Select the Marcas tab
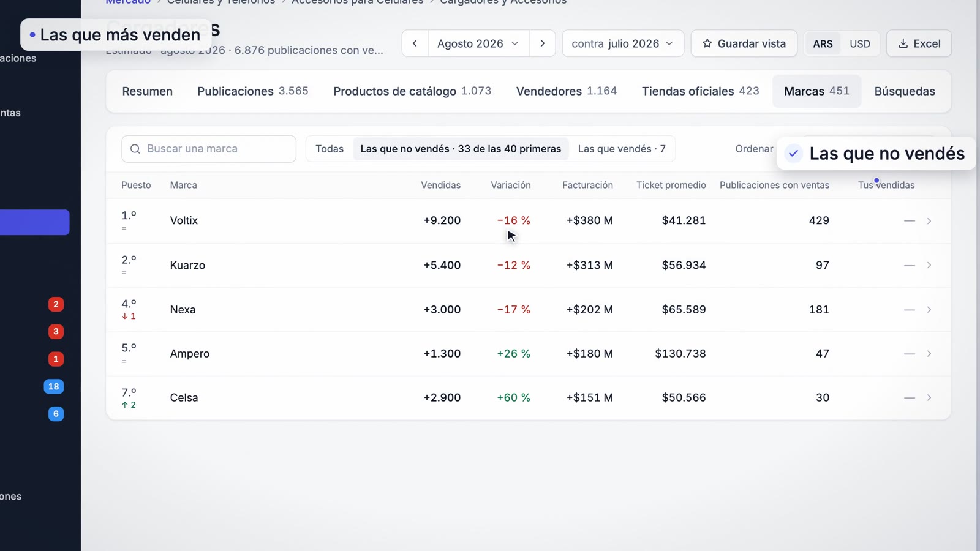Screen dimensions: 980x551 (x=817, y=91)
